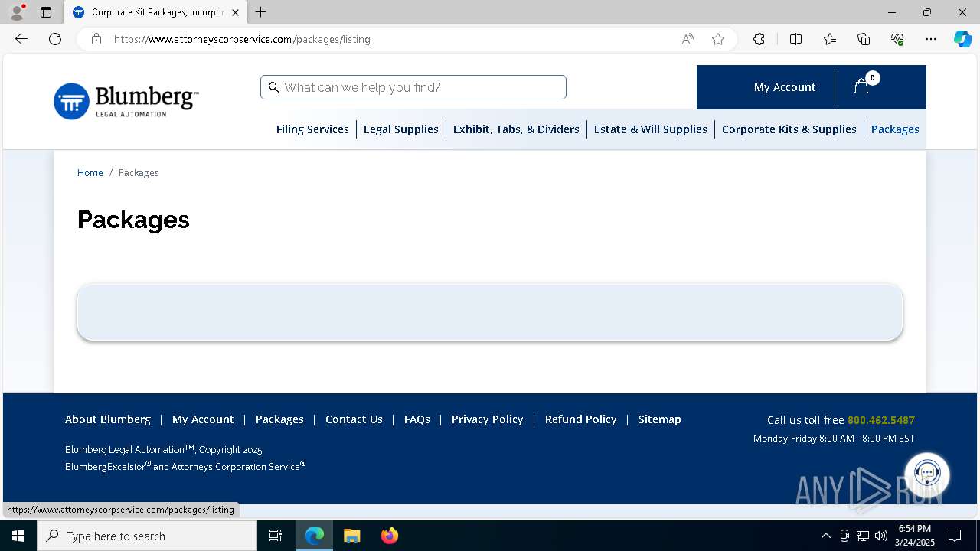
Task: Close the Corporate Kit Packages tab
Action: pyautogui.click(x=235, y=12)
